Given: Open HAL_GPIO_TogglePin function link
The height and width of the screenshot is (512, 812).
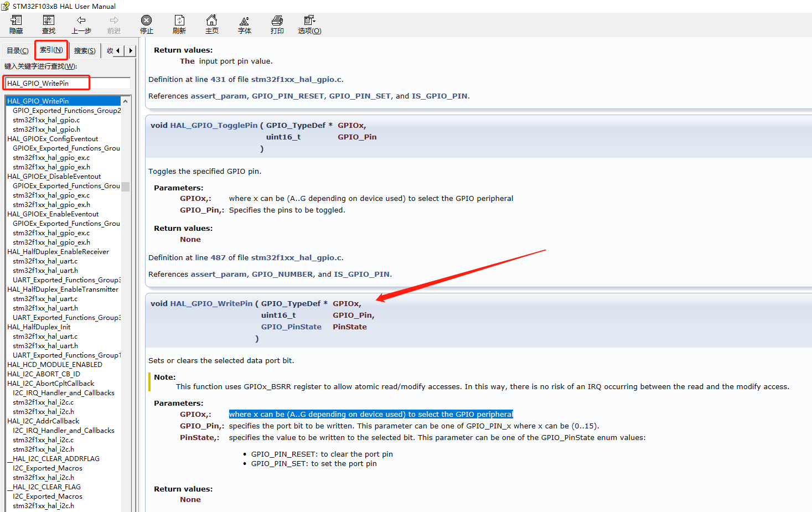Looking at the screenshot, I should pyautogui.click(x=214, y=125).
